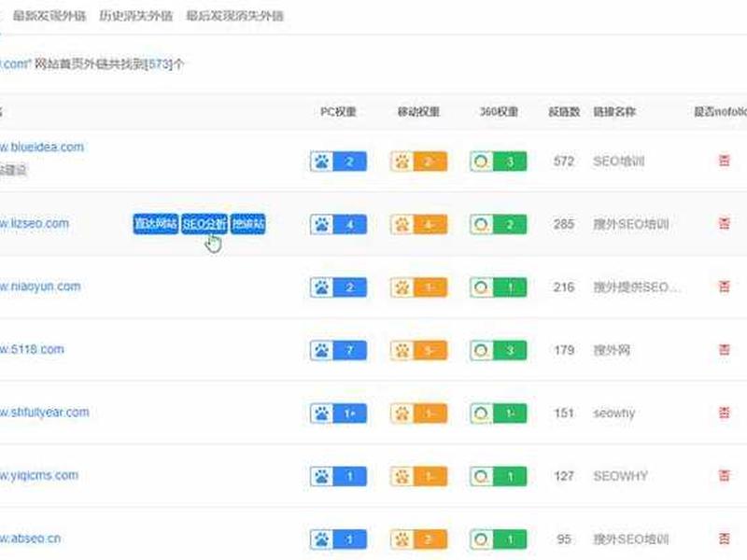This screenshot has width=747, height=560.
Task: Click the 挖旅站 button for lizseo.com
Action: tap(248, 224)
